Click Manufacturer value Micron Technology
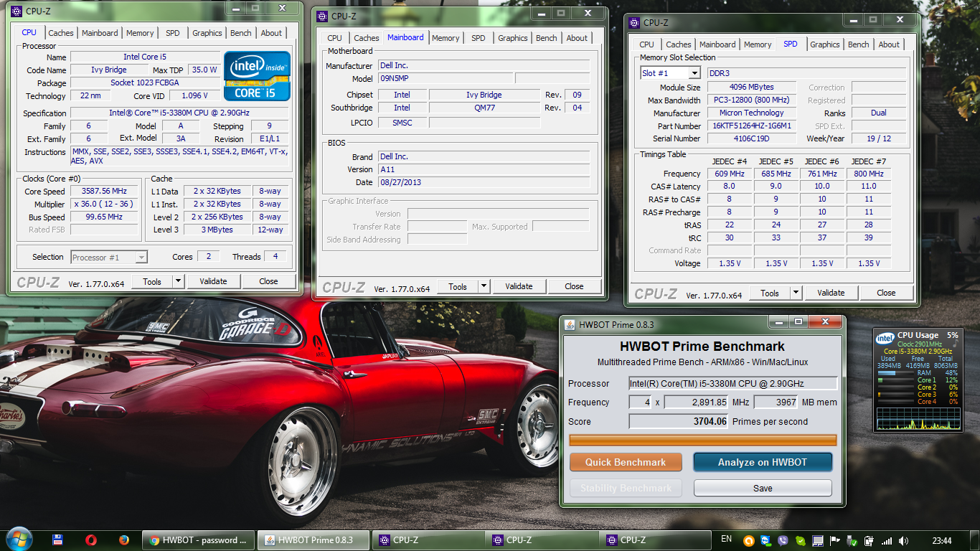The width and height of the screenshot is (980, 551). click(751, 113)
